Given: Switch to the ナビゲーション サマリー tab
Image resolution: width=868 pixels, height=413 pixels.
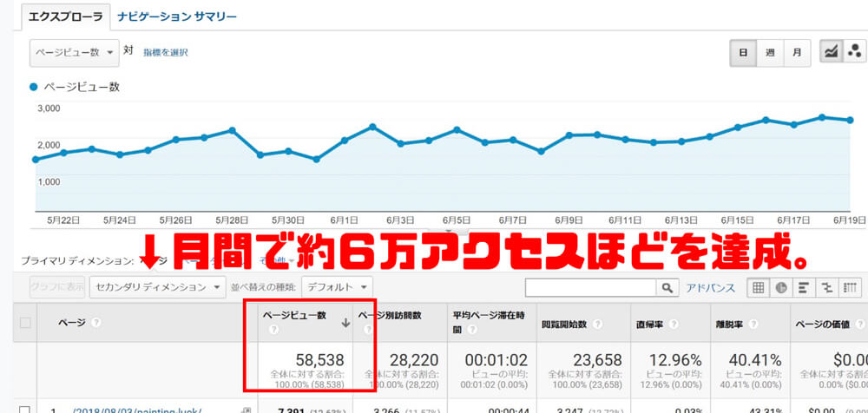Looking at the screenshot, I should click(177, 16).
